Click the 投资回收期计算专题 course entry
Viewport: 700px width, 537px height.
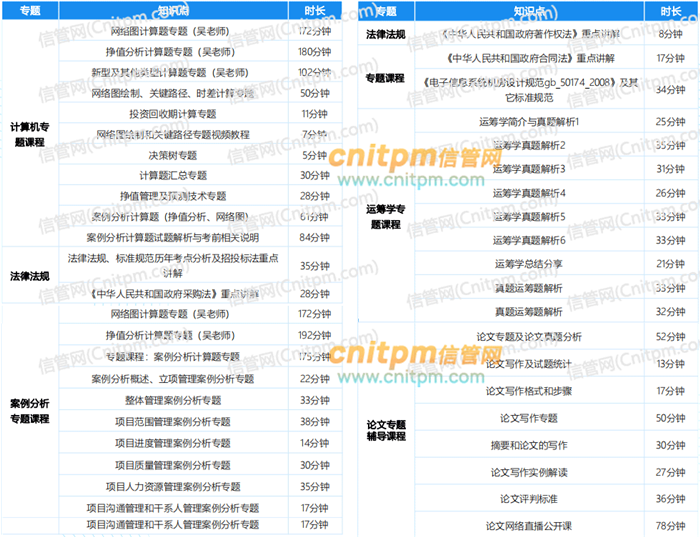172,114
